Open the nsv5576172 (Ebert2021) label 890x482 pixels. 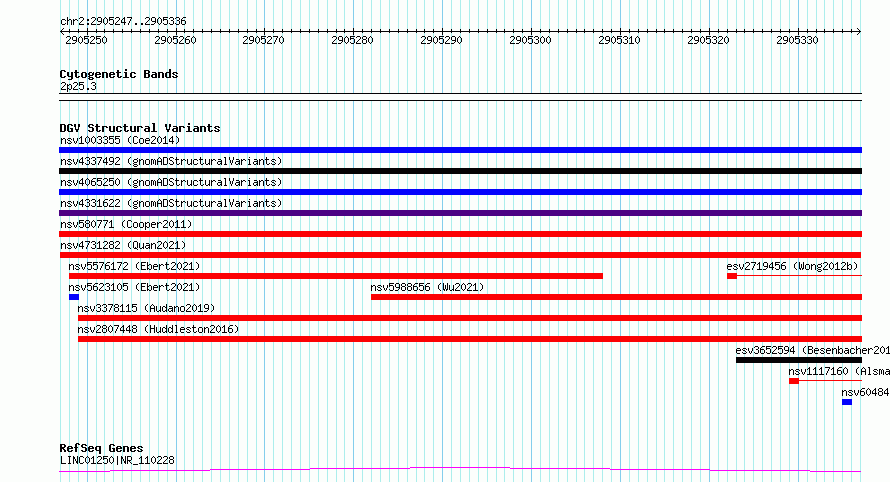pyautogui.click(x=134, y=266)
